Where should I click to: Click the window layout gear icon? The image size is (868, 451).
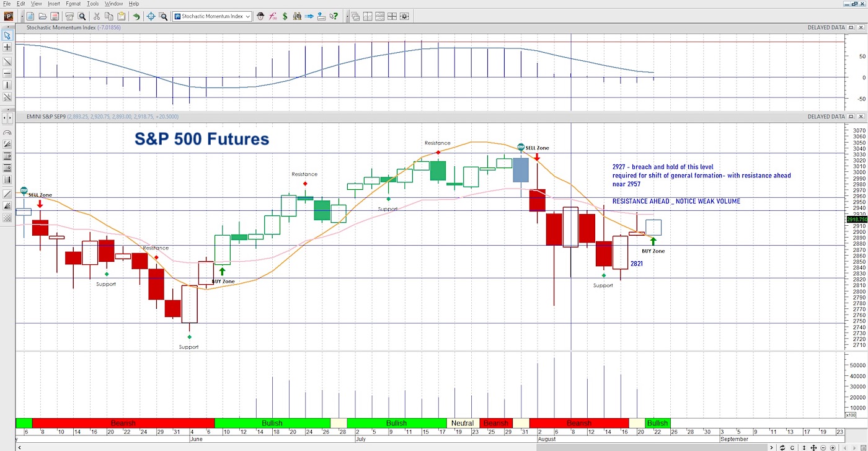point(404,16)
